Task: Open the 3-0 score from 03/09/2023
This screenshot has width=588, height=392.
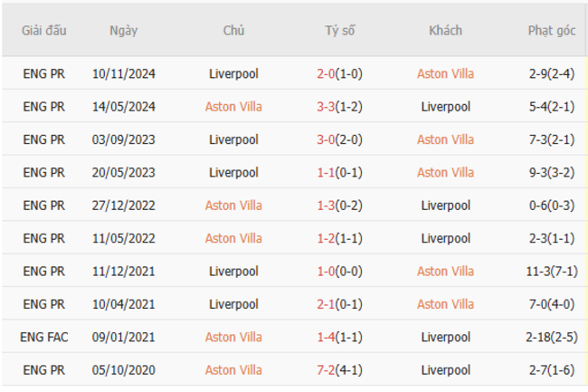Action: (x=326, y=139)
